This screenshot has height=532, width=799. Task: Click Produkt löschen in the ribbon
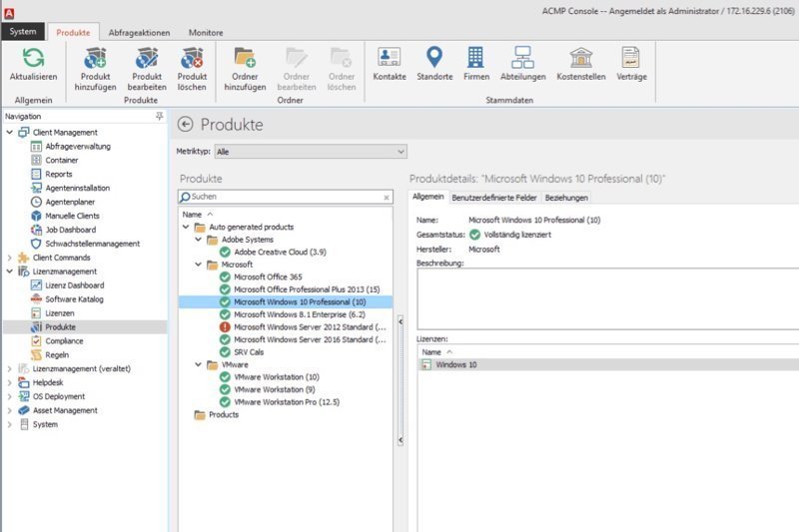coord(192,69)
